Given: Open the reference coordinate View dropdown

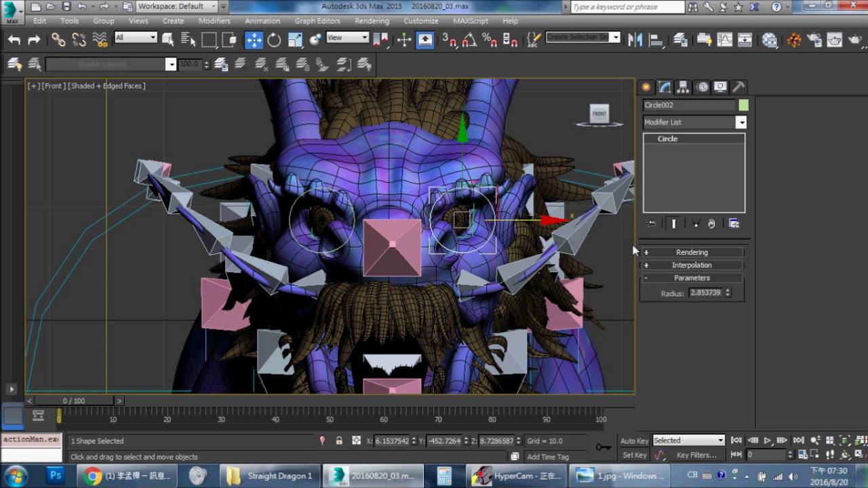Looking at the screenshot, I should click(348, 37).
